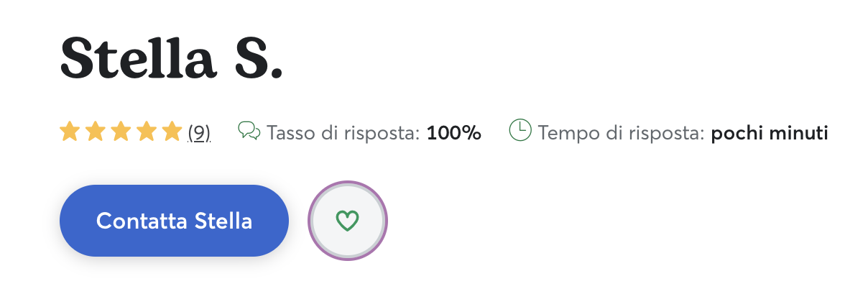Click the pochi minuti text
This screenshot has height=289, width=868.
click(770, 133)
